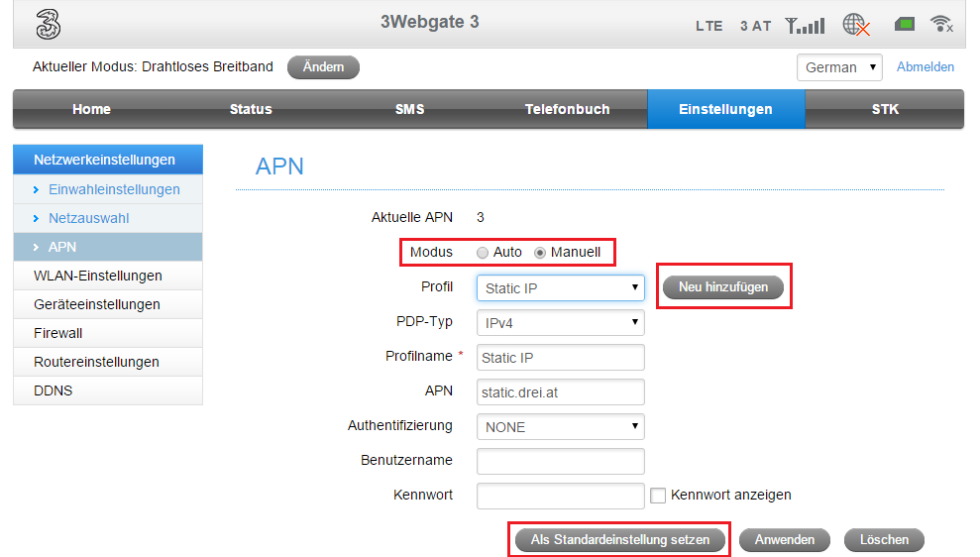This screenshot has height=557, width=980.
Task: Open the SMS tab
Action: point(409,109)
